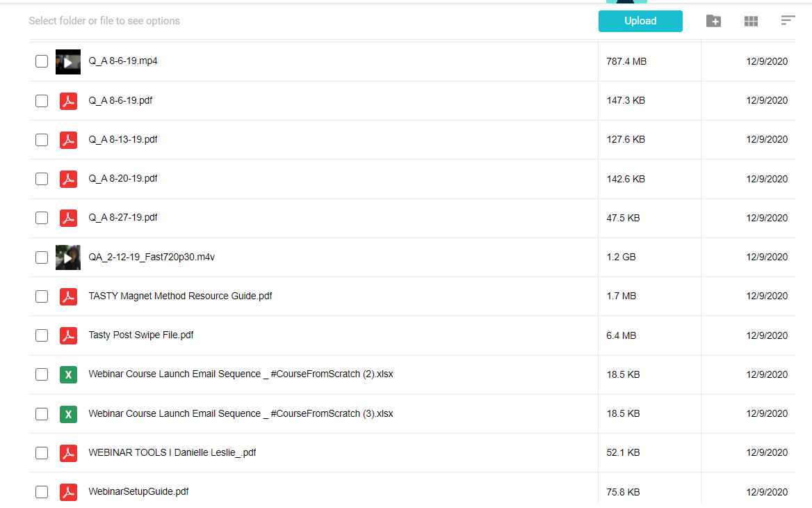Check the Tasty Post Swipe File checkbox
This screenshot has height=508, width=812.
pyautogui.click(x=42, y=335)
